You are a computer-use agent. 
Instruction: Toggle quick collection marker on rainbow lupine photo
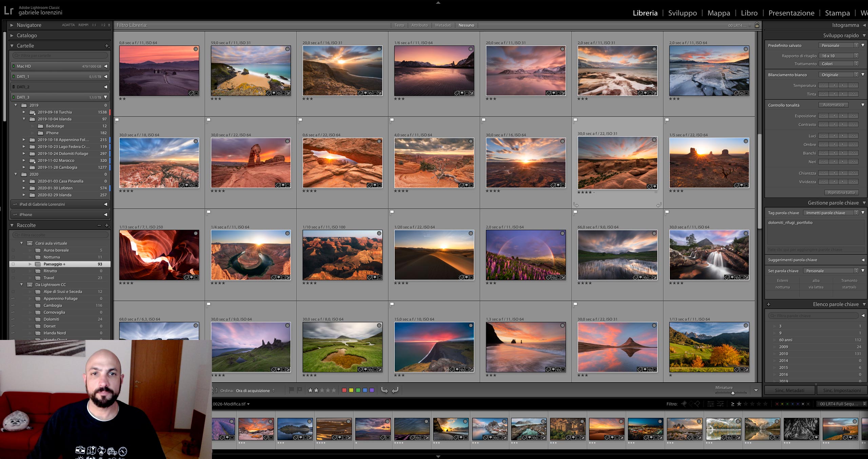pos(563,233)
